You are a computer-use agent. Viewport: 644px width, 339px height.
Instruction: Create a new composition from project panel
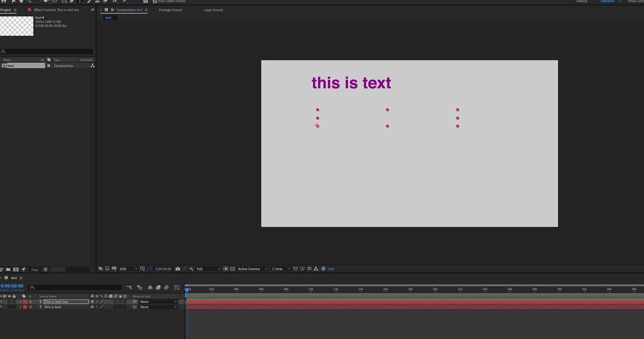click(16, 270)
